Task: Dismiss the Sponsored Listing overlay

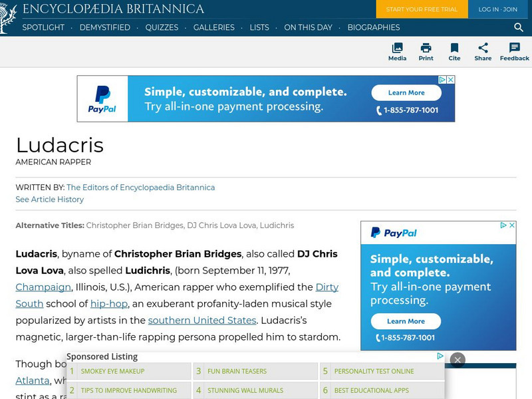Action: pos(458,360)
